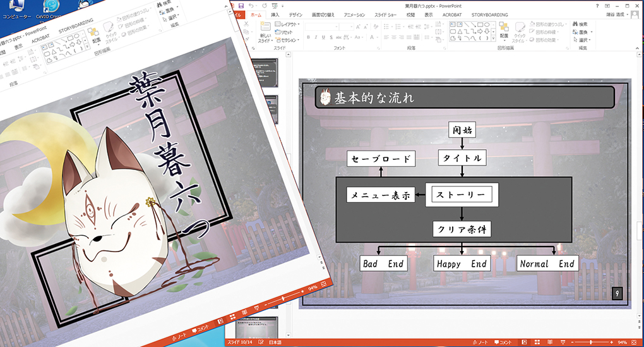Click the Save icon in right PowerPoint window

pyautogui.click(x=241, y=6)
